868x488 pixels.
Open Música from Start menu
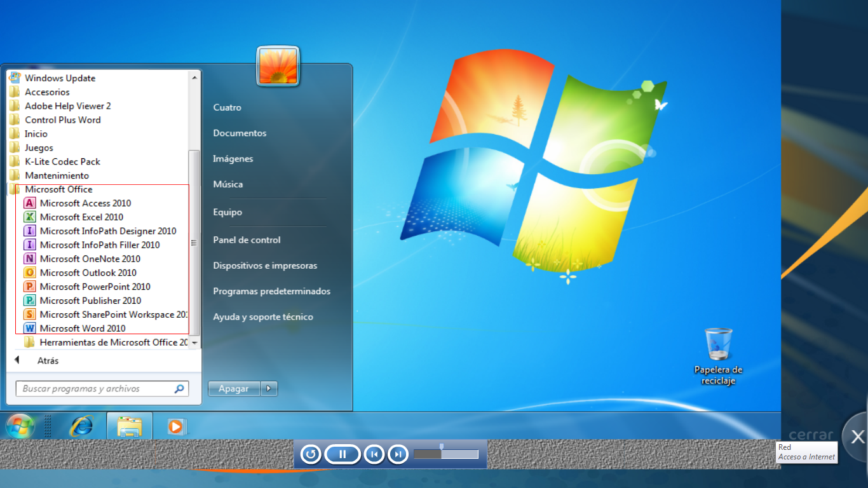[227, 184]
